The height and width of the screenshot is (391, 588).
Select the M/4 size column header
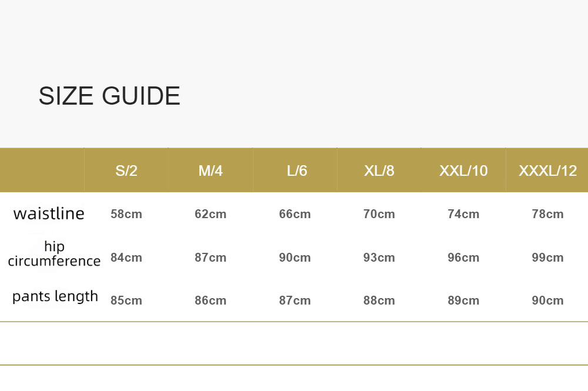(211, 171)
